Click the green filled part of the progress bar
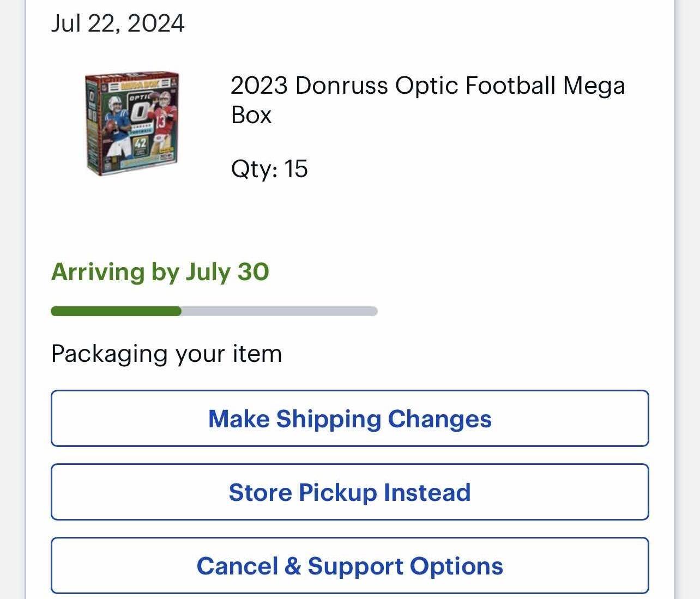Image resolution: width=700 pixels, height=599 pixels. coord(116,311)
